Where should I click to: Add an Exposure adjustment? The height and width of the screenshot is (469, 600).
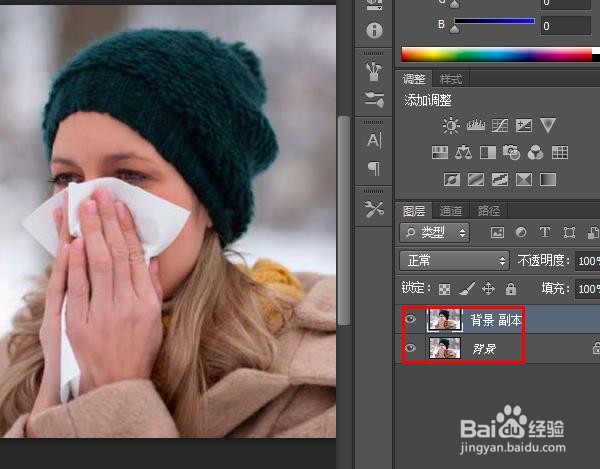[524, 125]
